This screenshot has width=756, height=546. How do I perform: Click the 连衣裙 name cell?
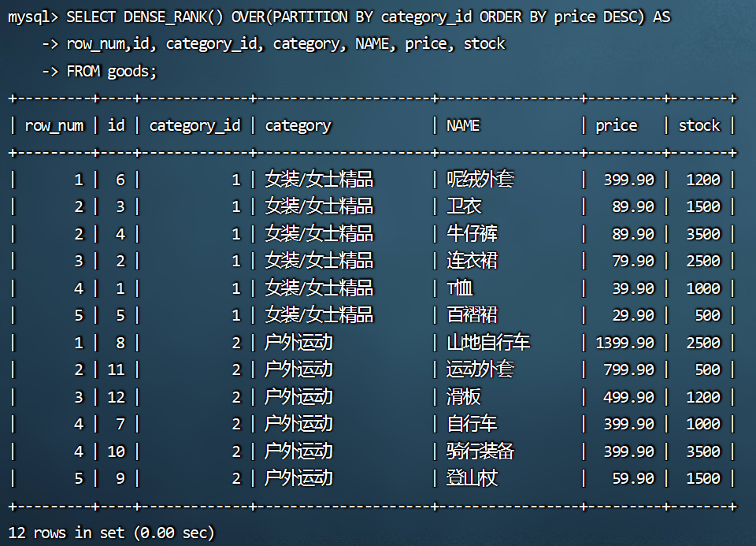[x=472, y=261]
